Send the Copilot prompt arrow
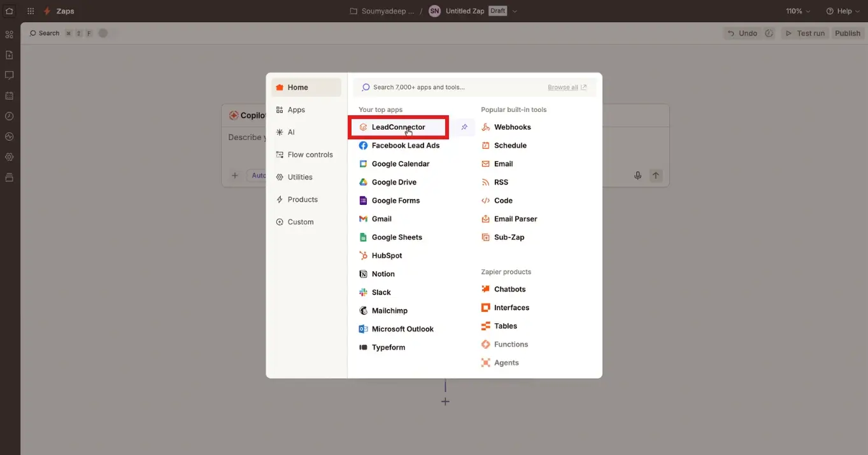This screenshot has width=868, height=455. 655,176
